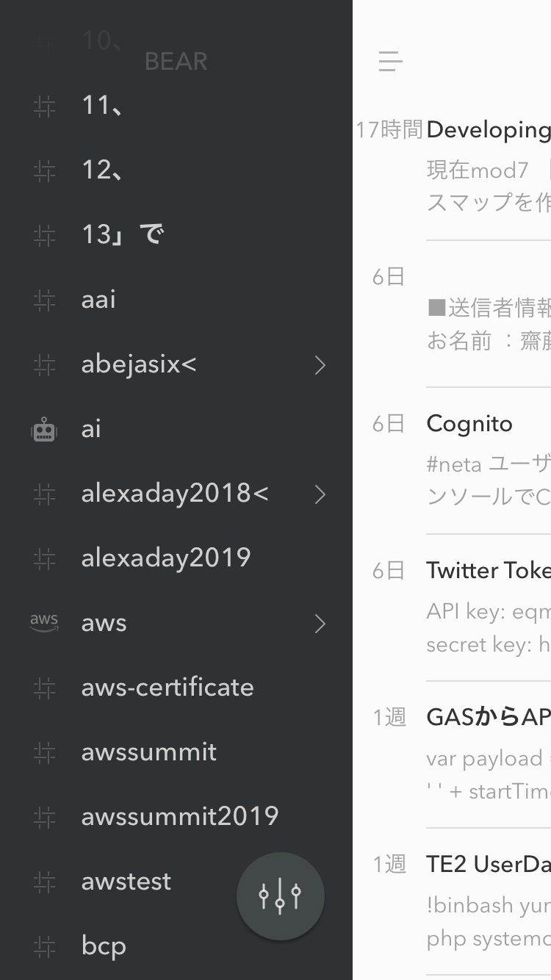
Task: Expand the alexaday2018< subtags chevron
Action: pyautogui.click(x=320, y=494)
